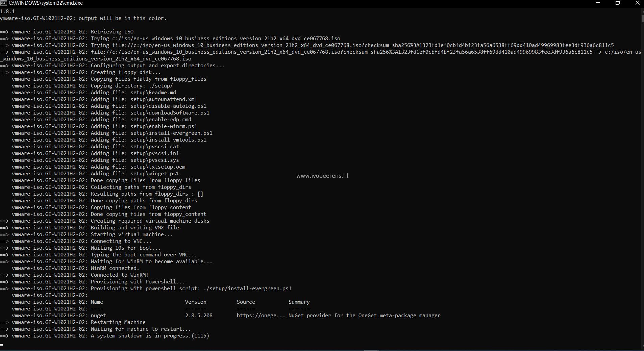The width and height of the screenshot is (644, 351).
Task: Click 'Adding file: setup\disable-autolog.ps1' line
Action: tap(148, 106)
